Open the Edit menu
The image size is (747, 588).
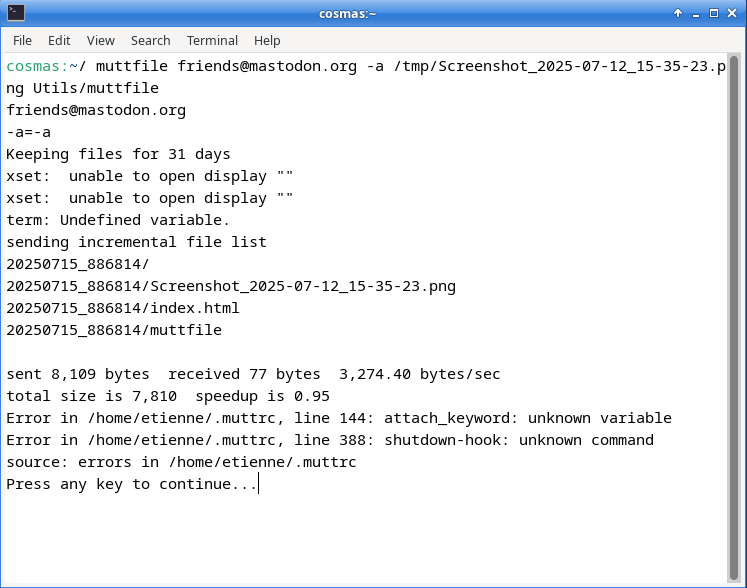click(59, 41)
